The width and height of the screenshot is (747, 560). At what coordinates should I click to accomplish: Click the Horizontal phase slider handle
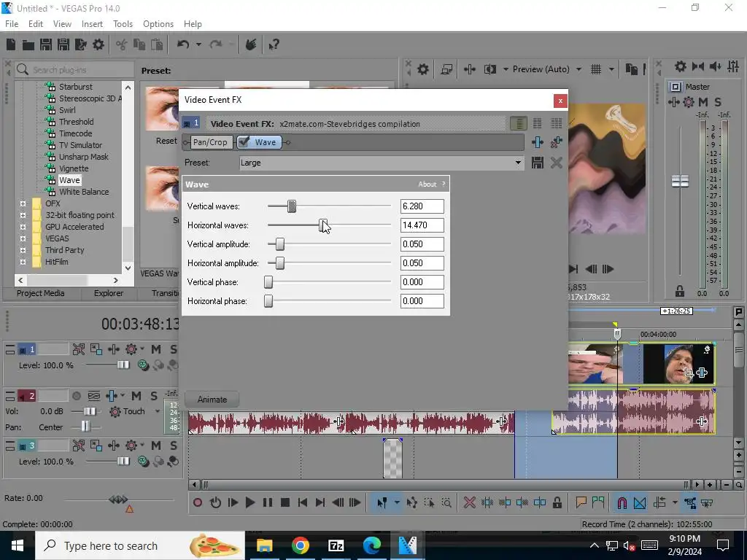(268, 301)
